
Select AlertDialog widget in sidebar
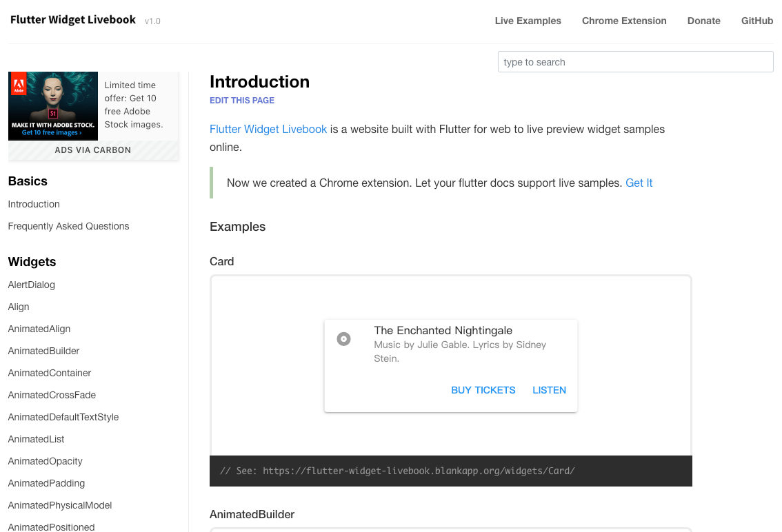[32, 285]
